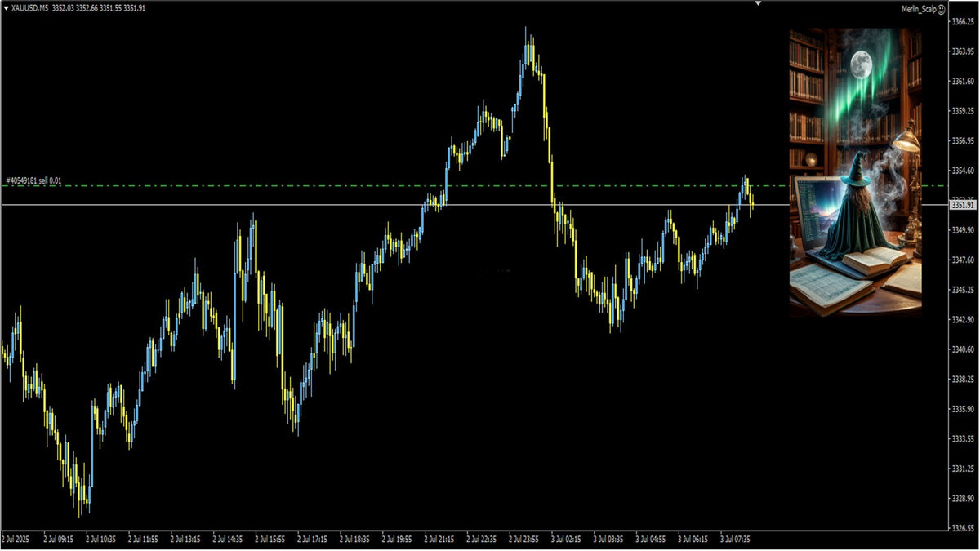The height and width of the screenshot is (551, 980).
Task: Click the 3366.25 level on price scale
Action: coord(964,22)
